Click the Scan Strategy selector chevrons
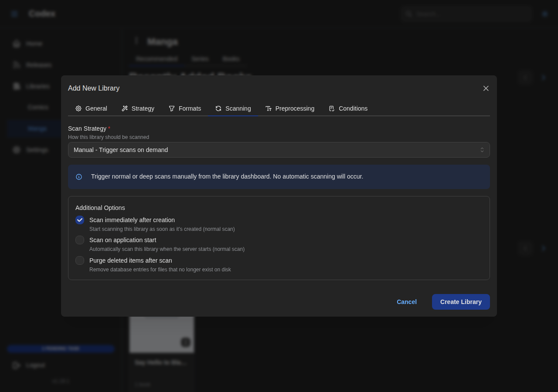558x392 pixels. [482, 150]
